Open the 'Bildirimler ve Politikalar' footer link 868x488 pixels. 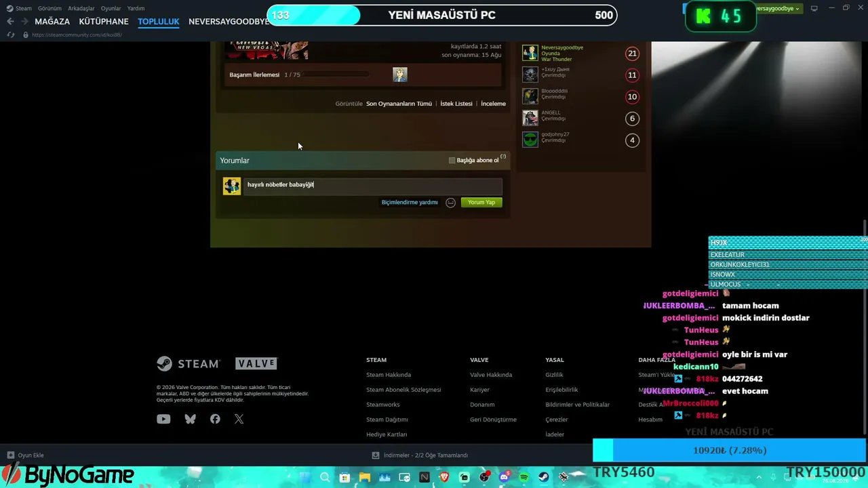[x=578, y=405]
